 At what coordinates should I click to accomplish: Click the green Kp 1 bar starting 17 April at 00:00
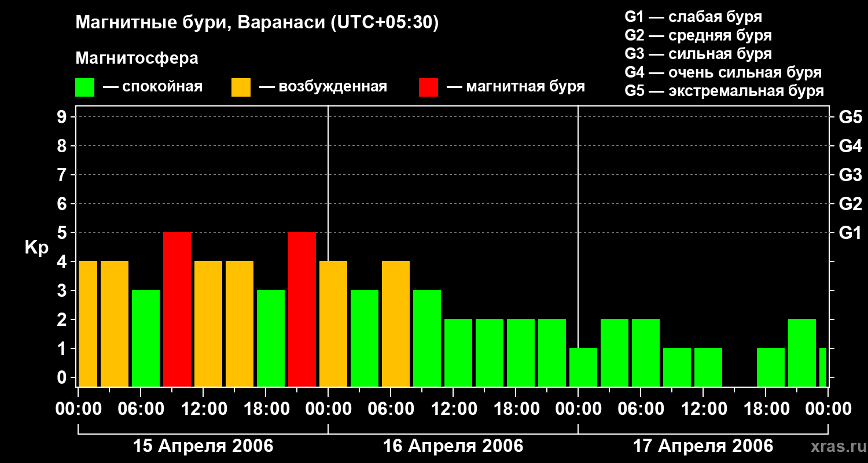(x=583, y=368)
